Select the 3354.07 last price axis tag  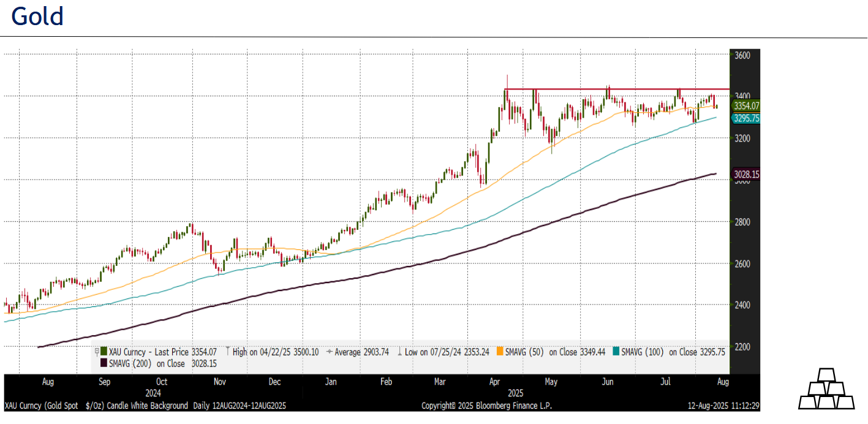coord(745,106)
